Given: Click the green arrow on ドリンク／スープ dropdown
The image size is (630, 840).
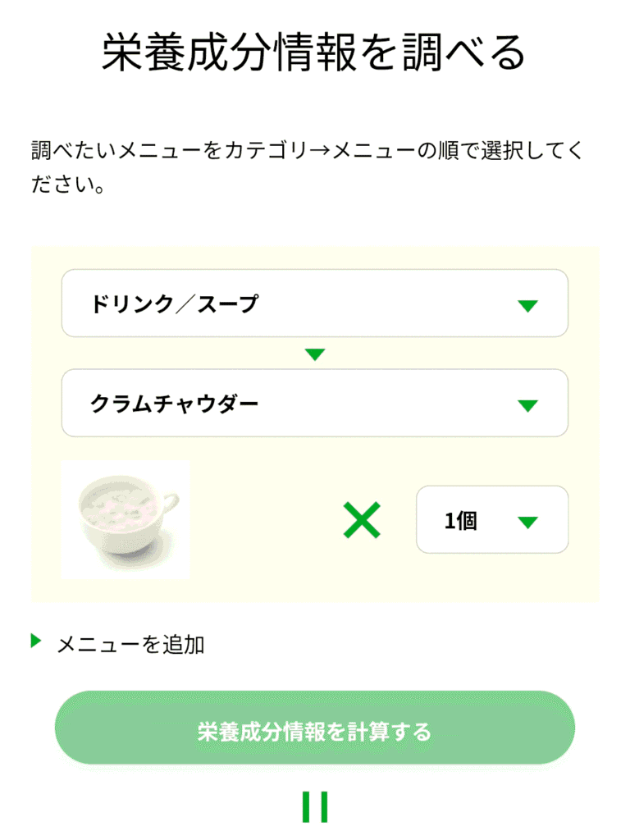Looking at the screenshot, I should point(527,306).
